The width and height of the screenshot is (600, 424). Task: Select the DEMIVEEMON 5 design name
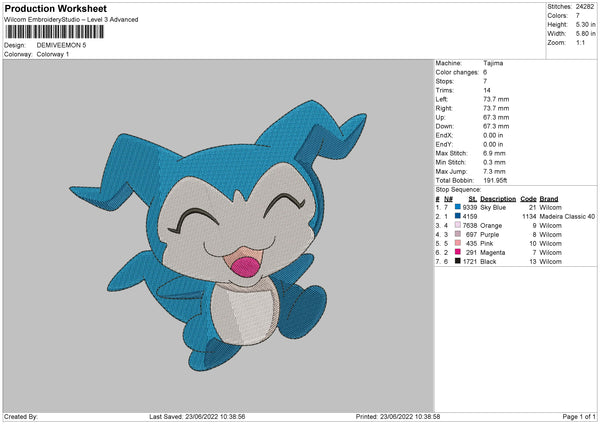pyautogui.click(x=62, y=45)
